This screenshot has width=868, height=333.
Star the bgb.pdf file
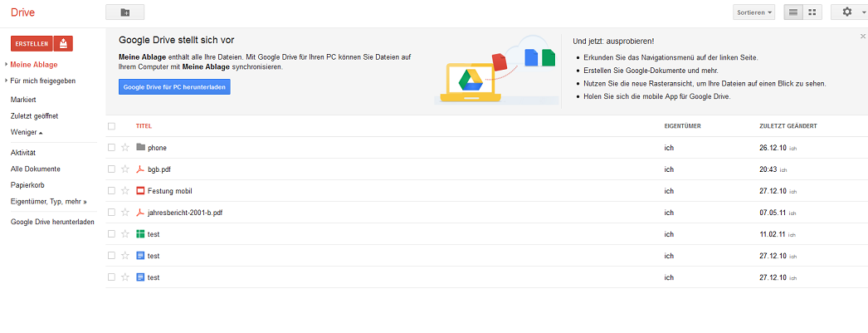coord(125,169)
